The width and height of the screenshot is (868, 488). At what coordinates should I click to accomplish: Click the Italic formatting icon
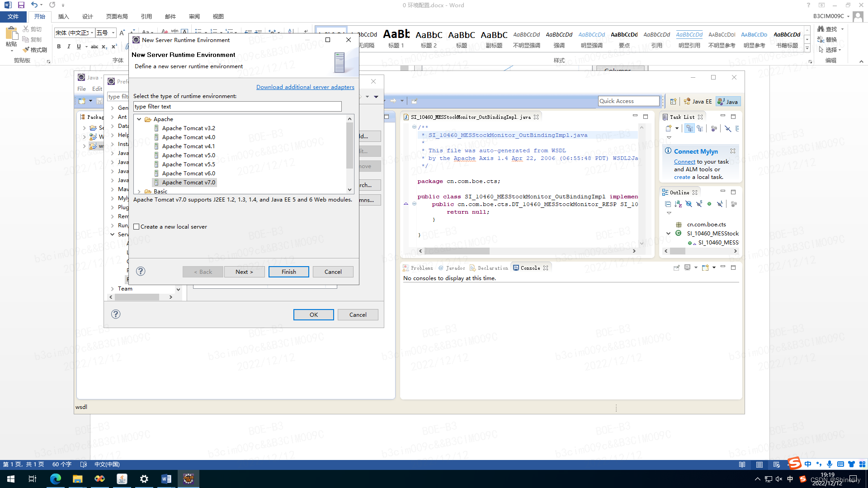pos(69,47)
